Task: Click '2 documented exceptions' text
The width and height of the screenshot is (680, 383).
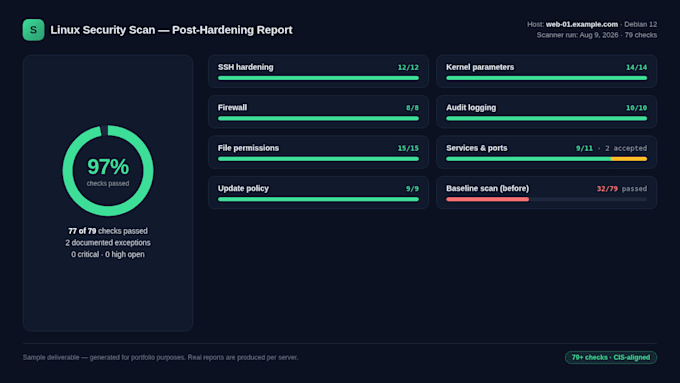Action: tap(108, 243)
